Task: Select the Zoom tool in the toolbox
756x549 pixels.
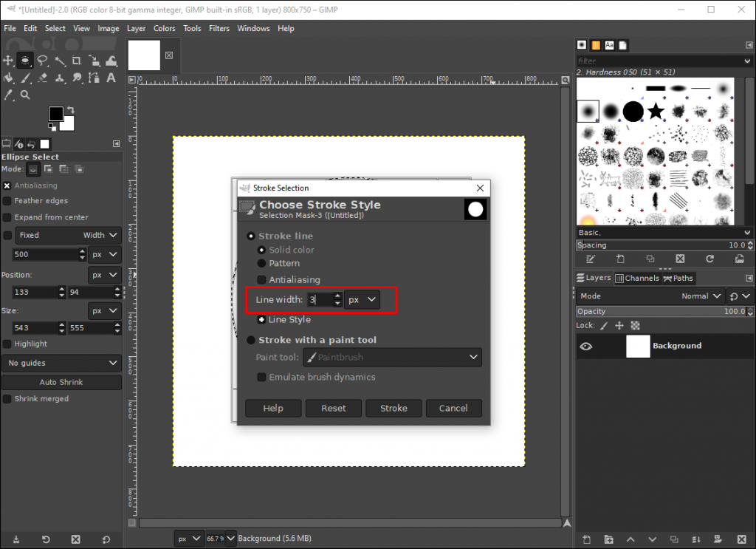Action: click(x=24, y=95)
